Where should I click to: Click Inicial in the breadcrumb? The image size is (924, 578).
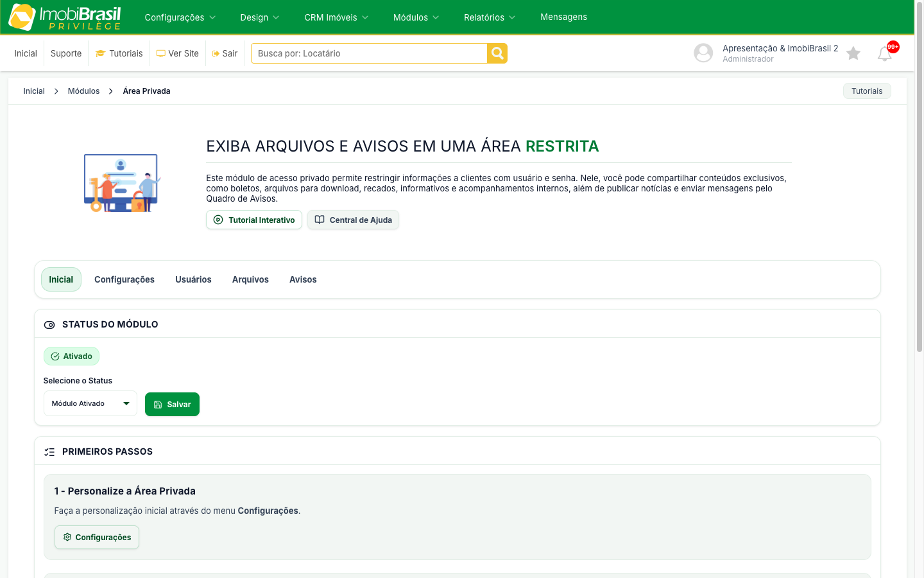34,91
